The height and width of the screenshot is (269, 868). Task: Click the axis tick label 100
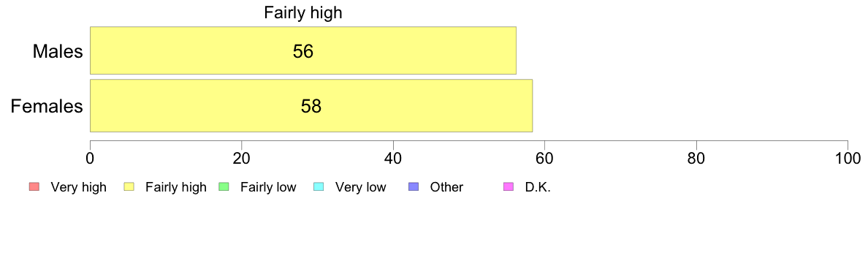(x=848, y=158)
